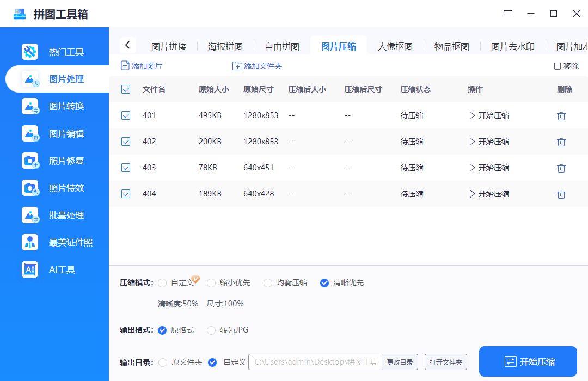Image resolution: width=588 pixels, height=381 pixels.
Task: Click the 原始大小 column header
Action: [x=214, y=89]
